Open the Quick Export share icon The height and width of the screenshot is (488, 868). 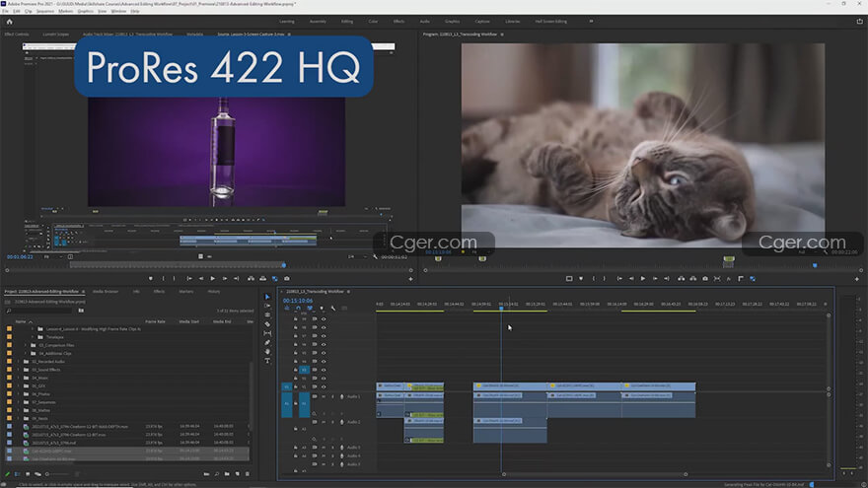pos(860,22)
